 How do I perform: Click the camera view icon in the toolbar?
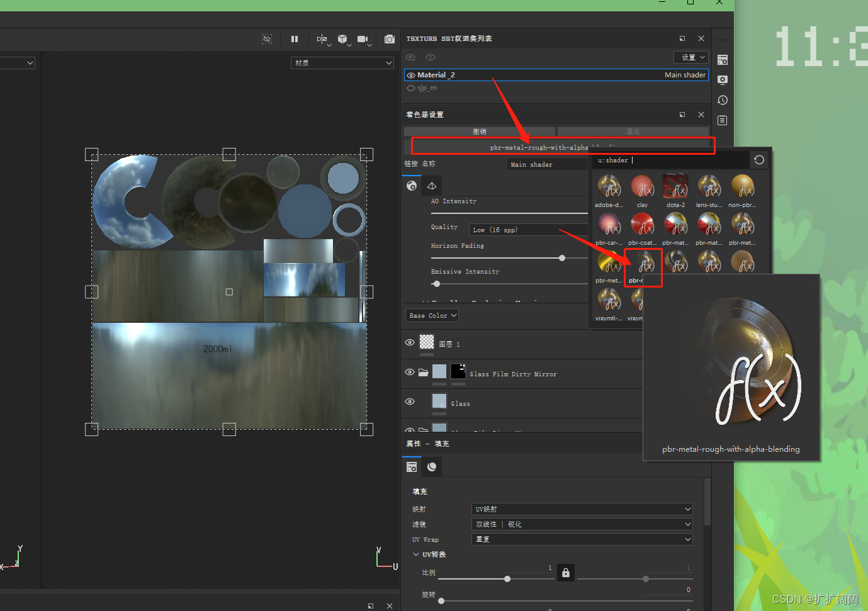[x=363, y=38]
